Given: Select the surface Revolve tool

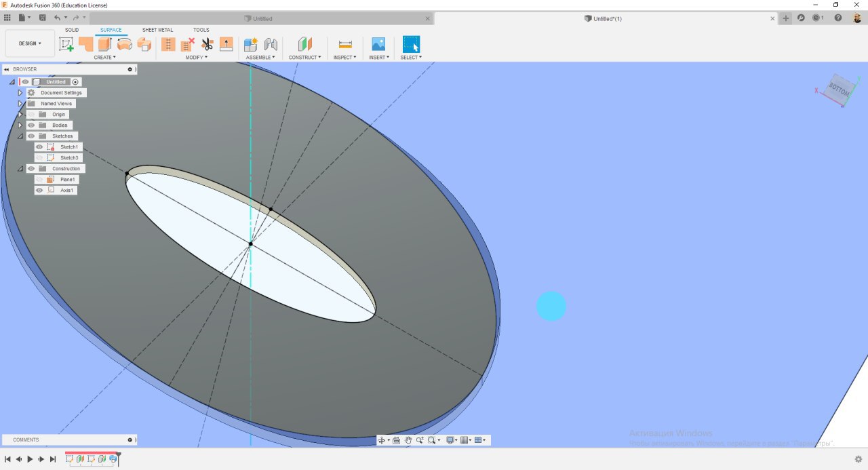Looking at the screenshot, I should pyautogui.click(x=125, y=45).
